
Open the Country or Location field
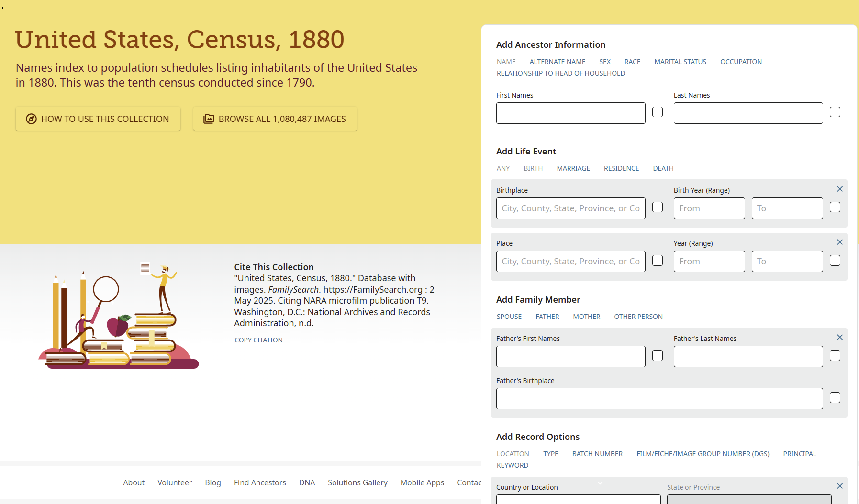click(x=578, y=499)
